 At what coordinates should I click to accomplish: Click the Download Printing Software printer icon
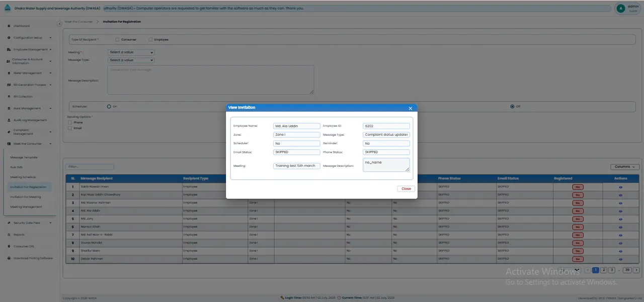9,258
